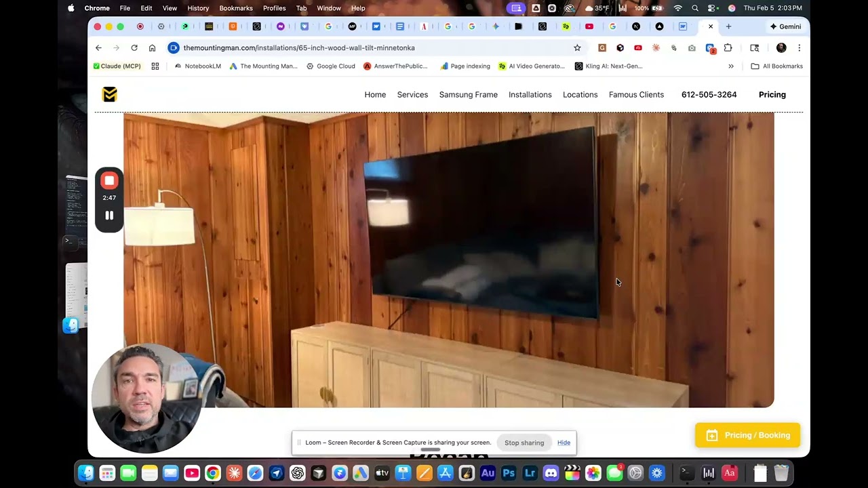Reload the current page
Image resolution: width=868 pixels, height=488 pixels.
coord(134,47)
